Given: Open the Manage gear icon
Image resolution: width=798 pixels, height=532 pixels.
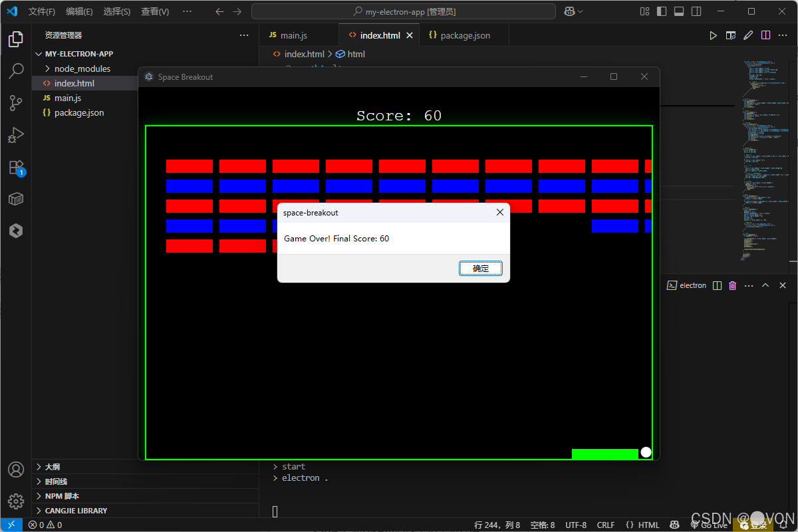Looking at the screenshot, I should 16,501.
